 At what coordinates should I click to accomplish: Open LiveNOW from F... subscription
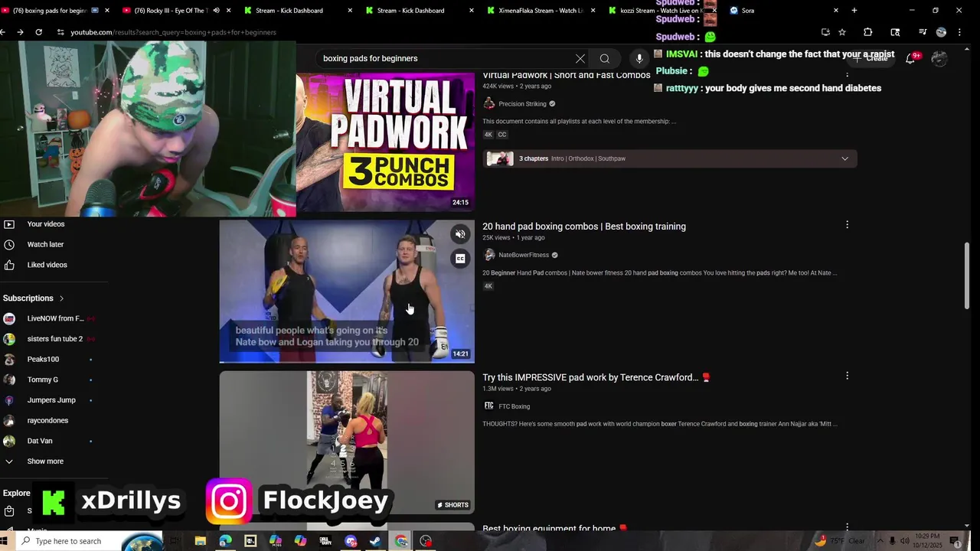55,318
